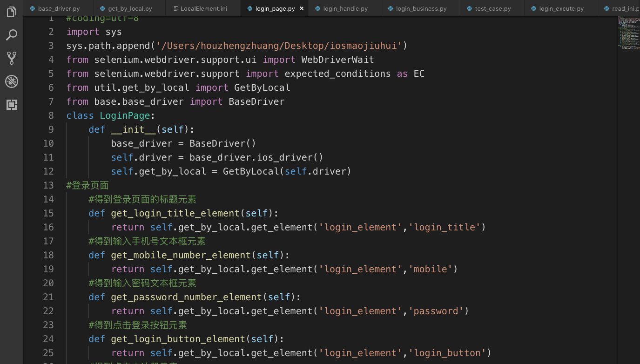Open the Extensions view in activity bar
The height and width of the screenshot is (364, 640).
tap(12, 105)
